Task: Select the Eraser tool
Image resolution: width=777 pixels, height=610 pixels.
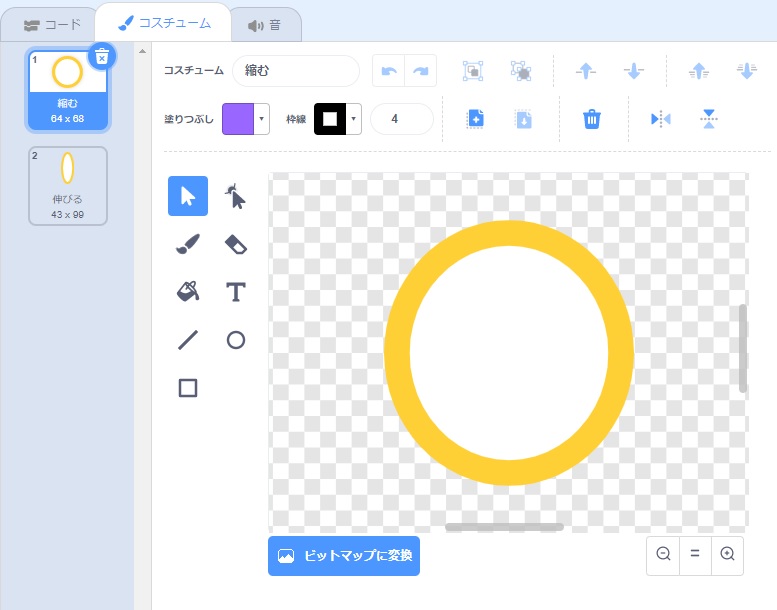Action: point(236,244)
